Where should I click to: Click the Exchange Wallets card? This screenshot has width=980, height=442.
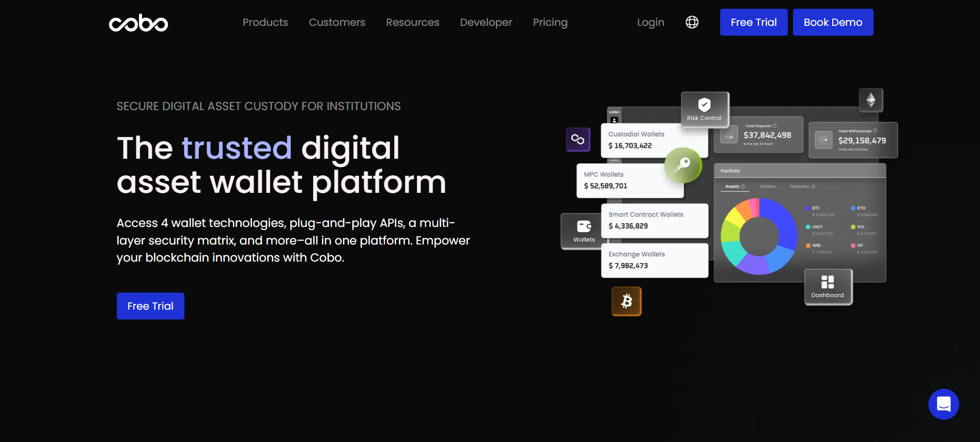655,261
